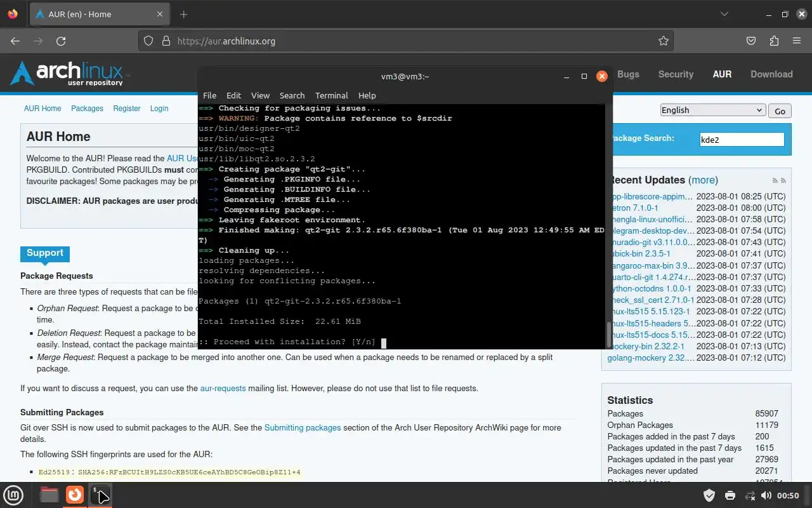Open the terminal File menu

(x=209, y=95)
